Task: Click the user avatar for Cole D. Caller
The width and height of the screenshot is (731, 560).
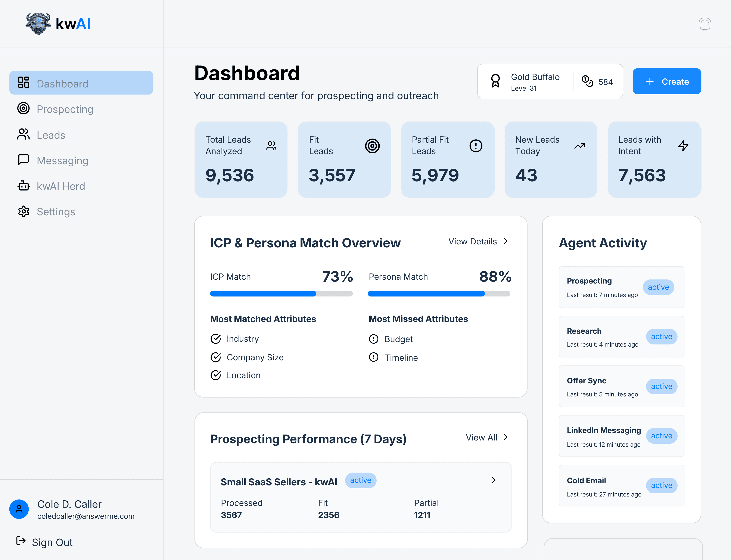Action: (x=19, y=509)
